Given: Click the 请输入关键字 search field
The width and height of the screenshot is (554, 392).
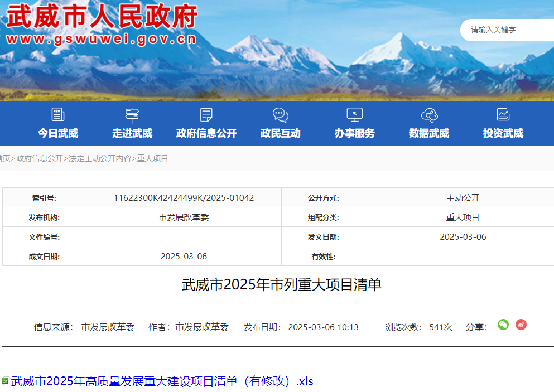Looking at the screenshot, I should click(508, 30).
